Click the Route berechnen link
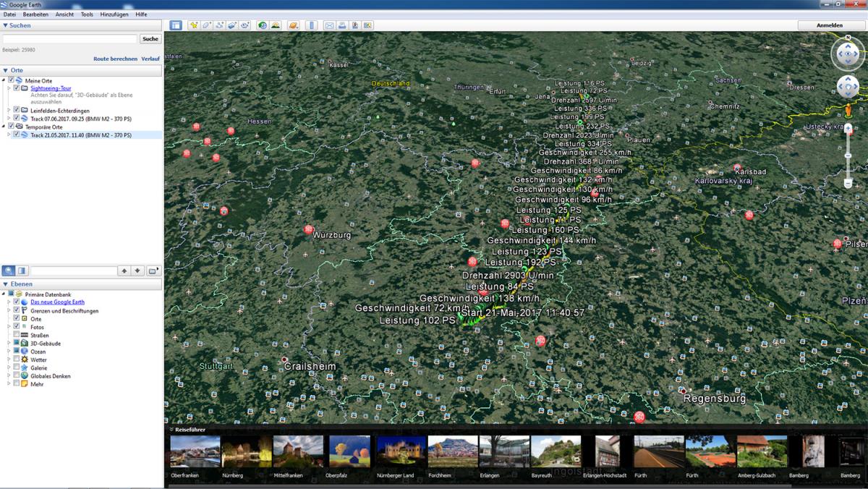This screenshot has width=868, height=489. (x=115, y=59)
